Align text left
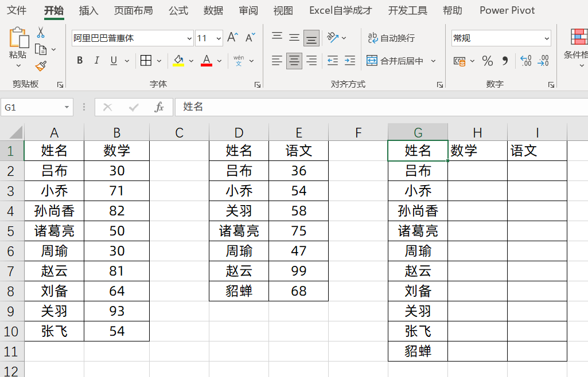 point(277,60)
